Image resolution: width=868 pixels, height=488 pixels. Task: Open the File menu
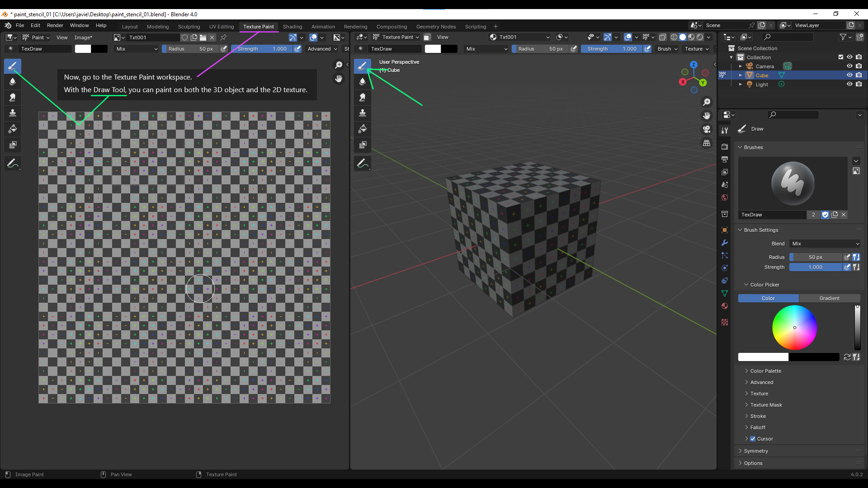pos(20,25)
